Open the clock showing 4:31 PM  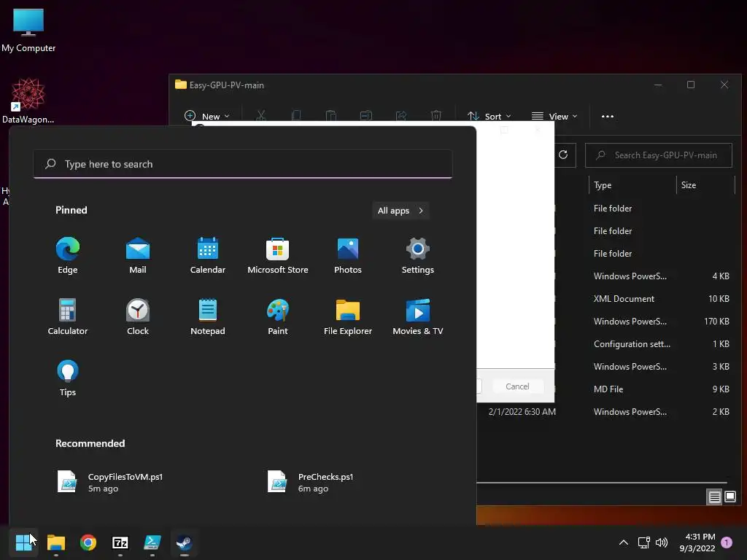tap(697, 542)
